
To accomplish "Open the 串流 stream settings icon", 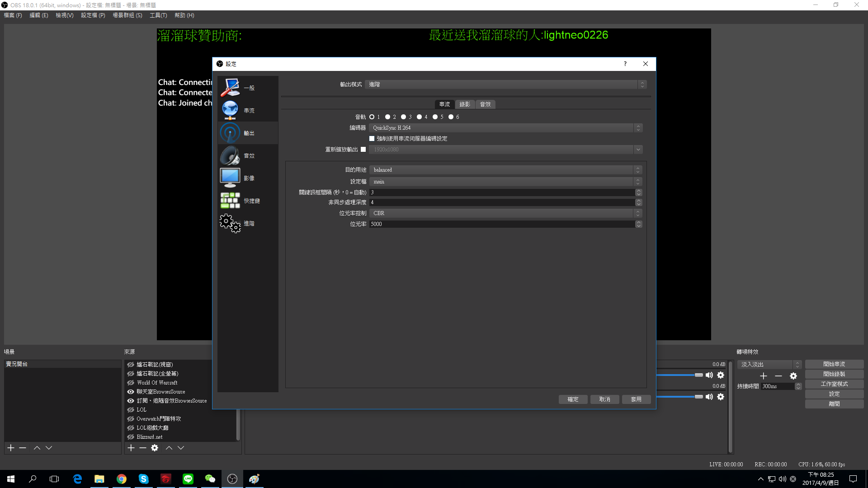I will [x=230, y=110].
